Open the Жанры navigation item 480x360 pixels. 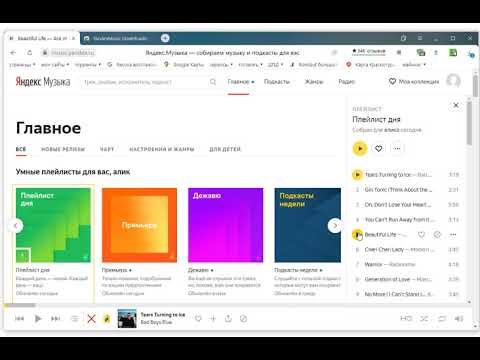pyautogui.click(x=314, y=82)
